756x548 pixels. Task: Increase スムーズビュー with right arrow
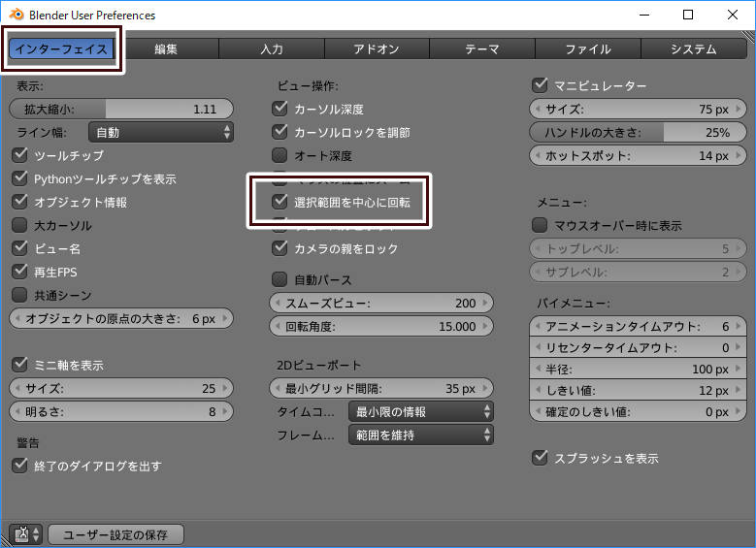(x=485, y=303)
